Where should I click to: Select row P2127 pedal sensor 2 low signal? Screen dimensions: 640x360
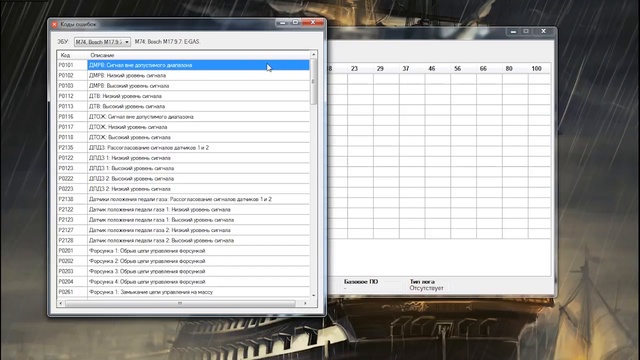pos(183,230)
